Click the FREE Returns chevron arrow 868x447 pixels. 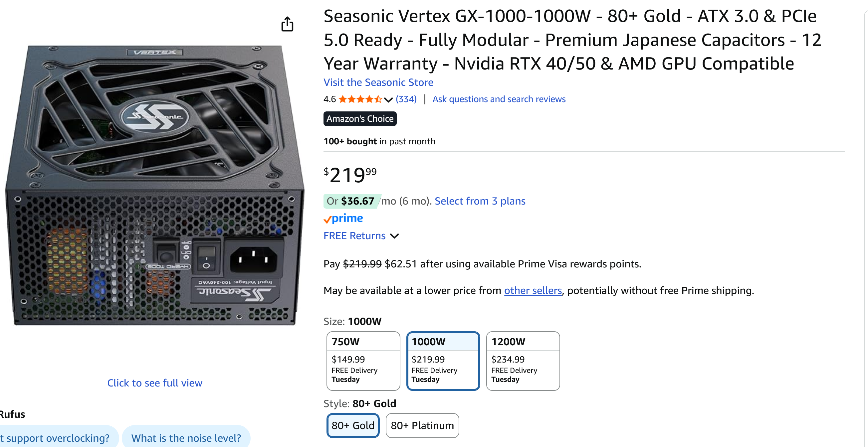(x=394, y=236)
